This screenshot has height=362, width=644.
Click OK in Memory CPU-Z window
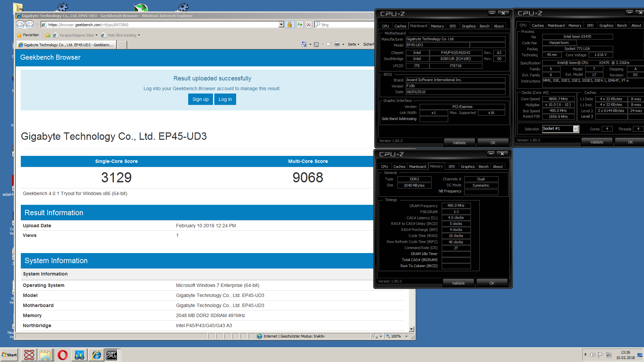click(492, 283)
